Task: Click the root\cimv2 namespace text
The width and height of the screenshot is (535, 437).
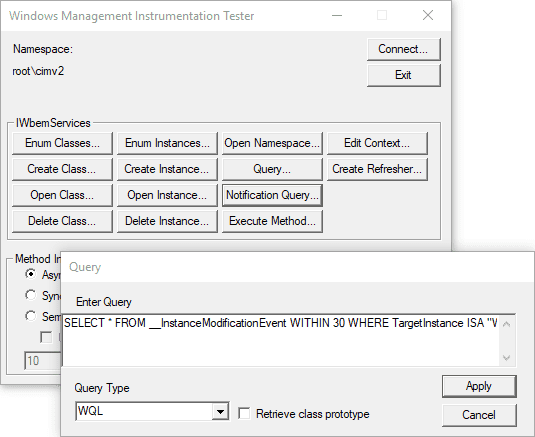Action: click(38, 71)
